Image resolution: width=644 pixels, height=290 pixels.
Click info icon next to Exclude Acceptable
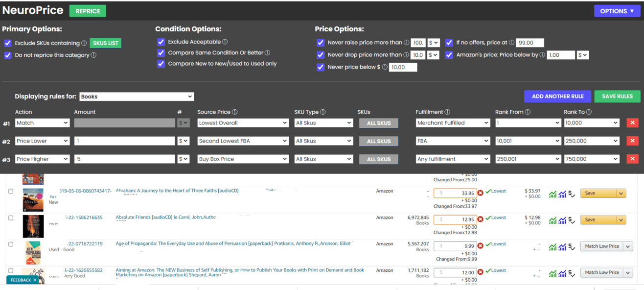click(225, 42)
